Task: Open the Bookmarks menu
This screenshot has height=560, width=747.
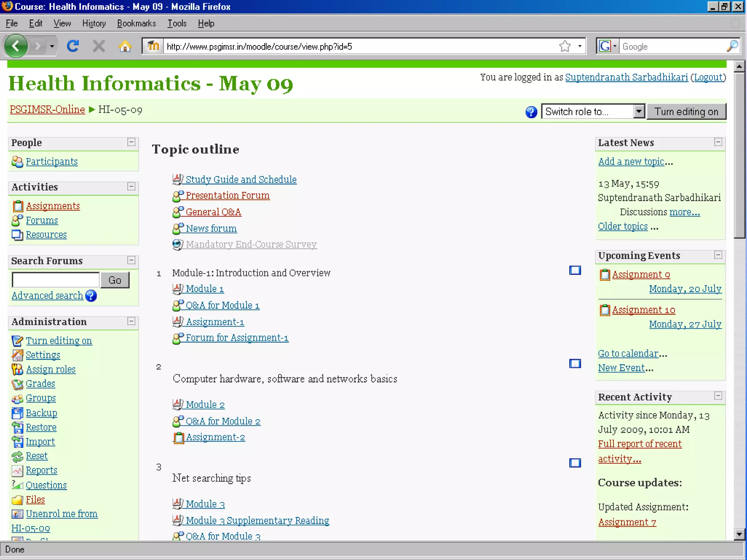Action: [136, 23]
